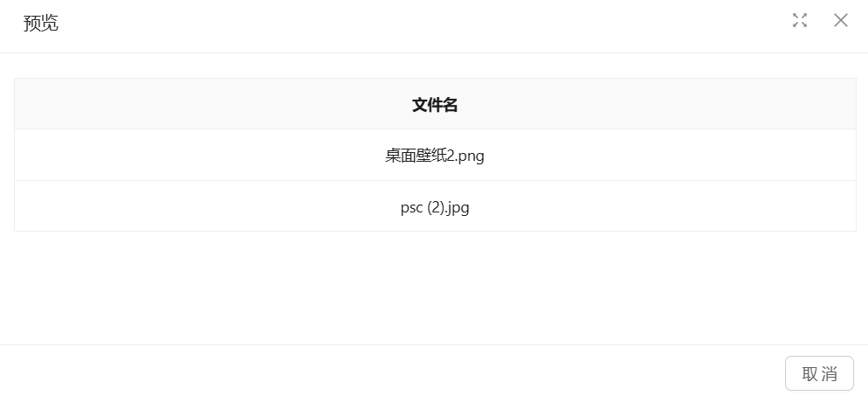Viewport: 868px width, 396px height.
Task: Click the 文件名 column header
Action: [435, 105]
